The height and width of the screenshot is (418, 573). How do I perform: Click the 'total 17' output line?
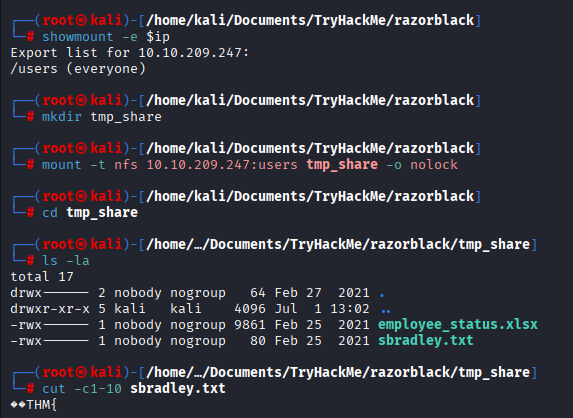pyautogui.click(x=42, y=277)
